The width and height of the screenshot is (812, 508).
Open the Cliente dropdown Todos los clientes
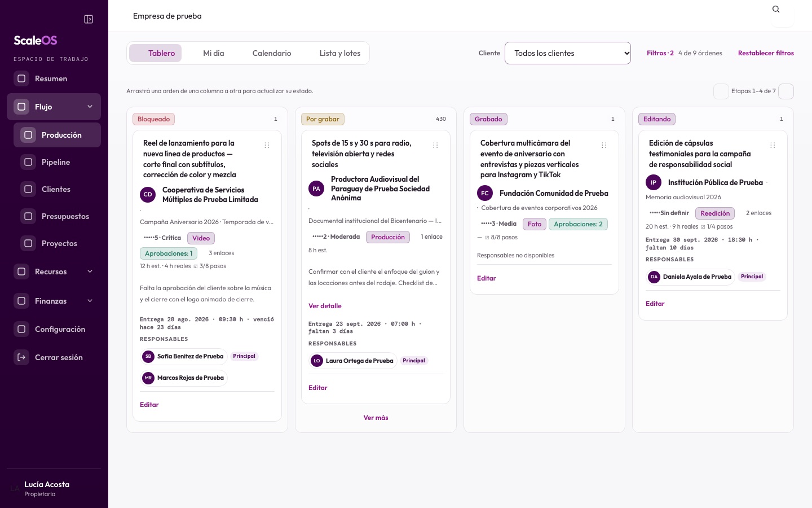point(568,53)
